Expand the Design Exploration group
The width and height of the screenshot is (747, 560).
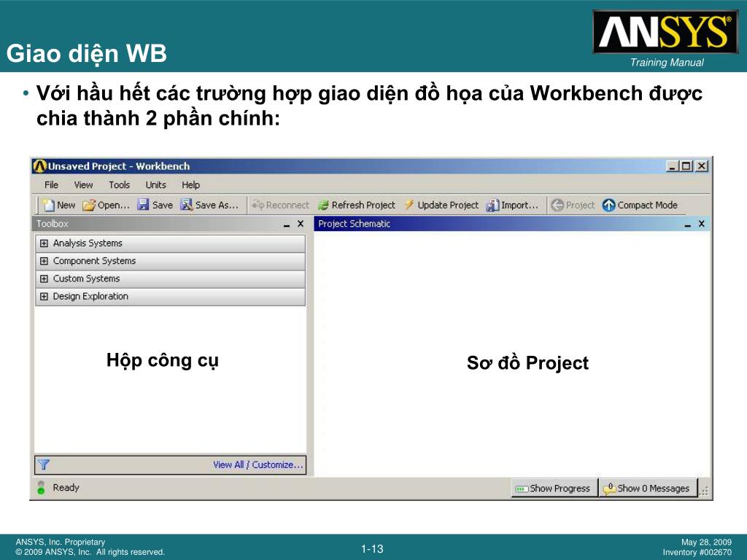coord(44,296)
